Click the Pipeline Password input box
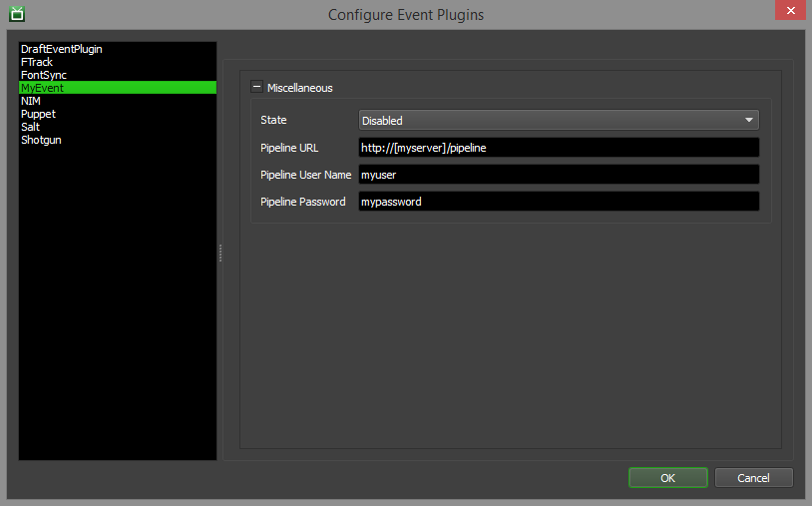 click(x=559, y=202)
